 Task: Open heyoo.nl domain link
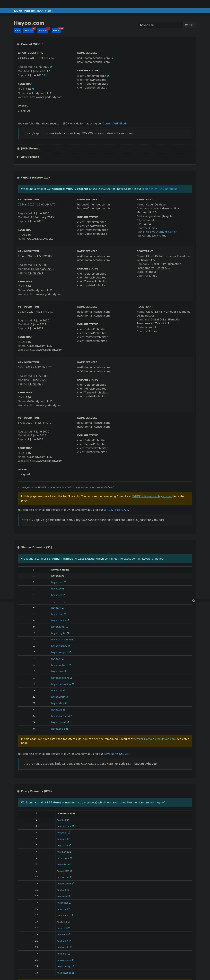coord(56,659)
